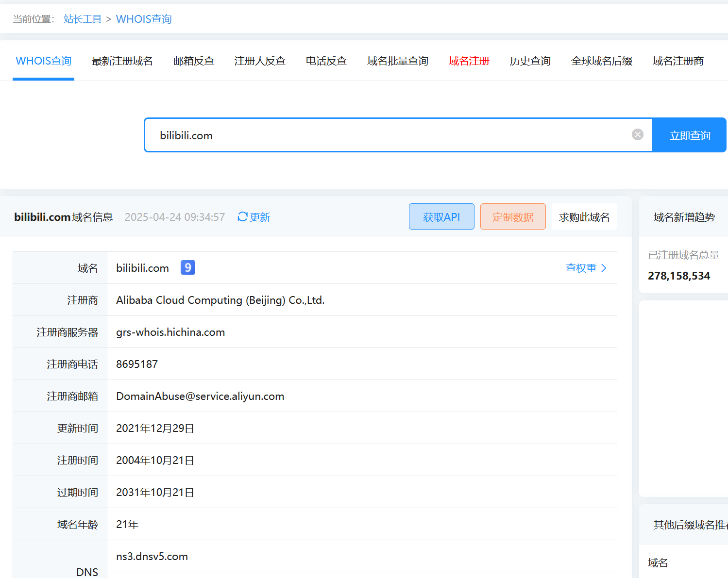Click the 注册商邮箱 row label
The image size is (728, 578).
point(72,396)
